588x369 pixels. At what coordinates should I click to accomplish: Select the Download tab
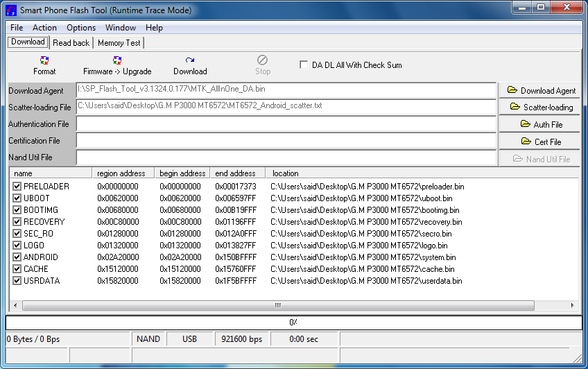click(x=28, y=42)
